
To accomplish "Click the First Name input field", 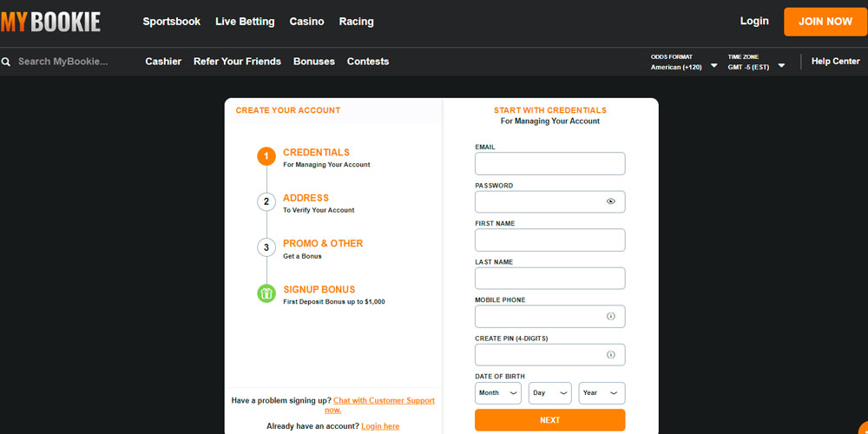I will point(549,240).
